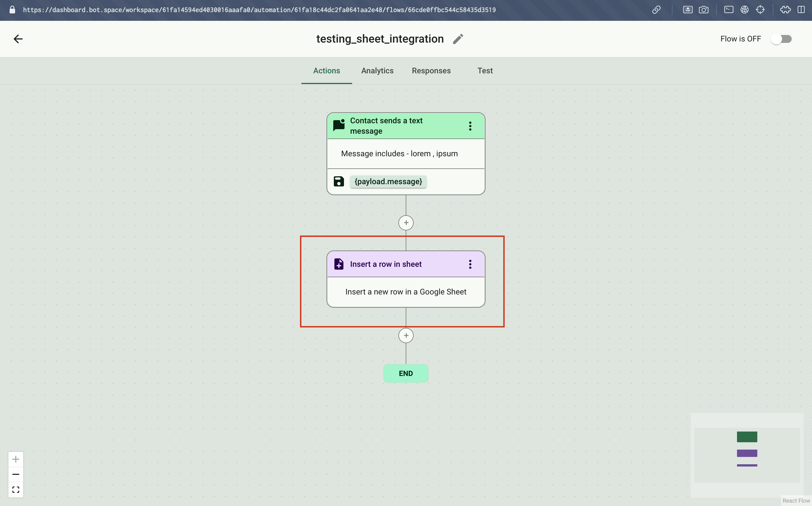Open options menu for Contact sends text message
This screenshot has height=506, width=812.
[470, 126]
